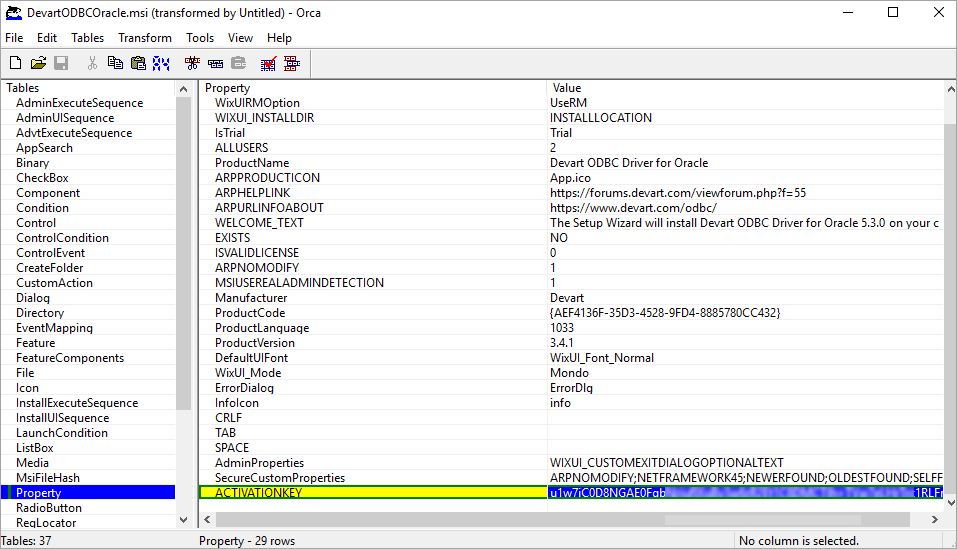Select the File table
The height and width of the screenshot is (549, 957).
tap(25, 373)
